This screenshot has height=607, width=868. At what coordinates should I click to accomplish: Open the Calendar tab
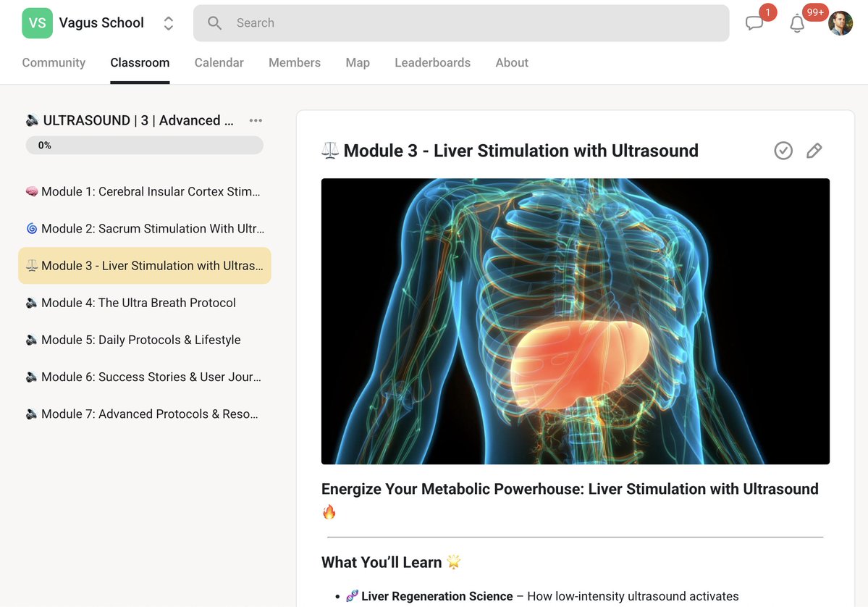point(219,63)
